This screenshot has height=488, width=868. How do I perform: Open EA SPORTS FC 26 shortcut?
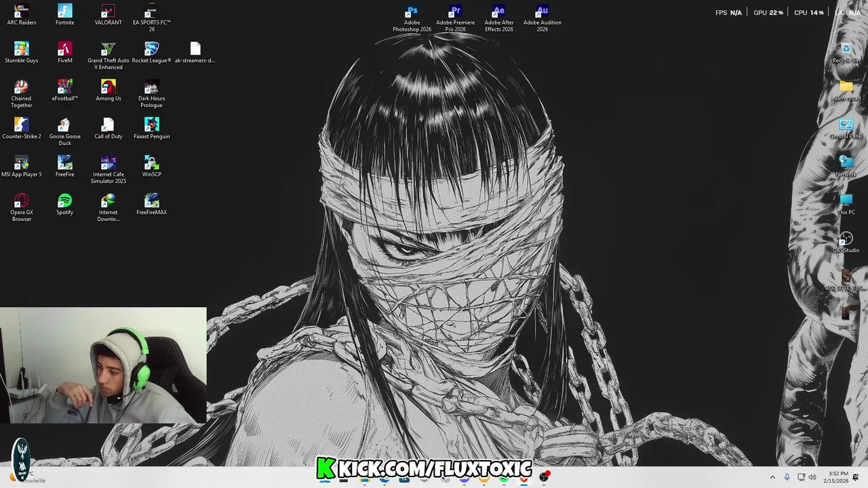point(152,18)
